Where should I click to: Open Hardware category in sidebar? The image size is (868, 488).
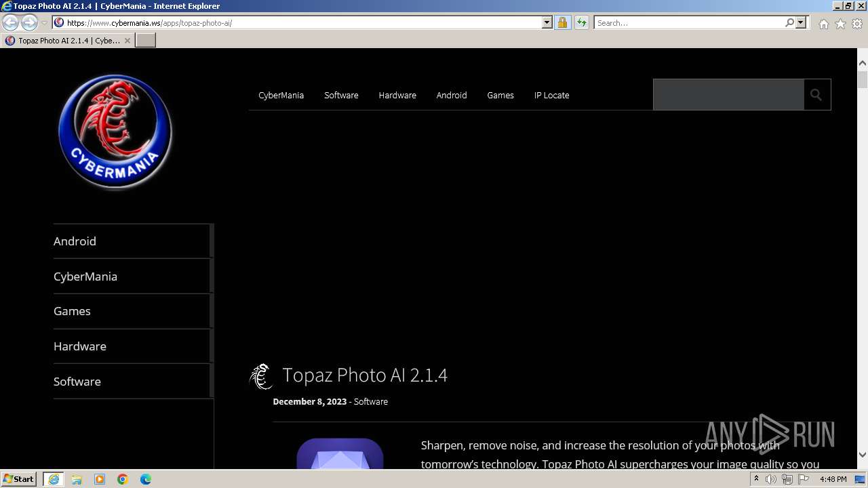(x=80, y=346)
